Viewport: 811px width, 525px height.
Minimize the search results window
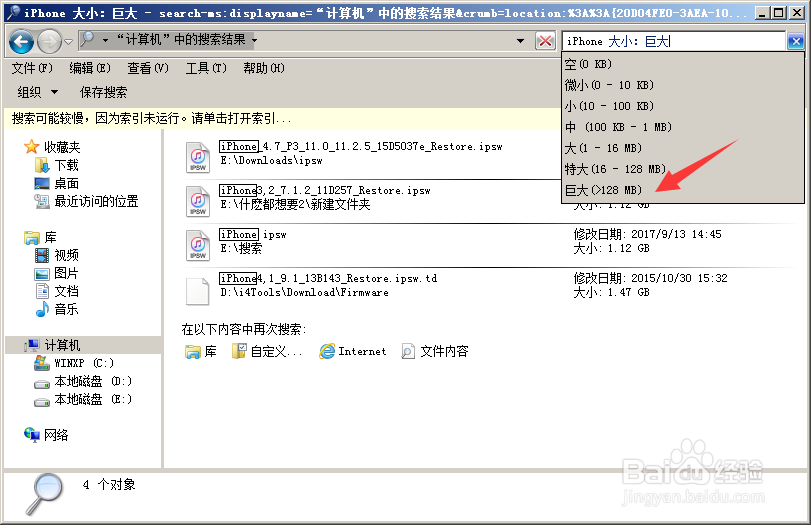pos(761,12)
